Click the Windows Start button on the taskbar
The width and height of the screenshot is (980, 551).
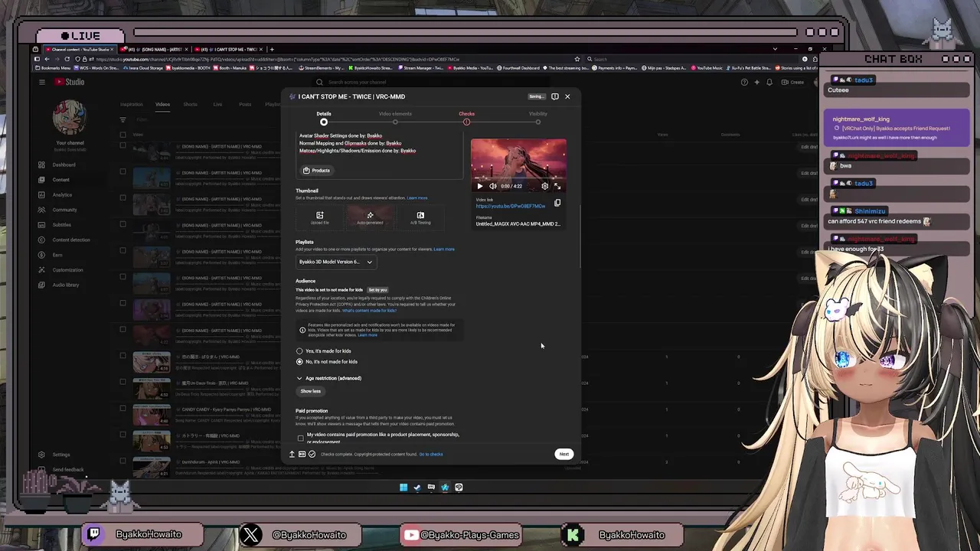tap(403, 487)
